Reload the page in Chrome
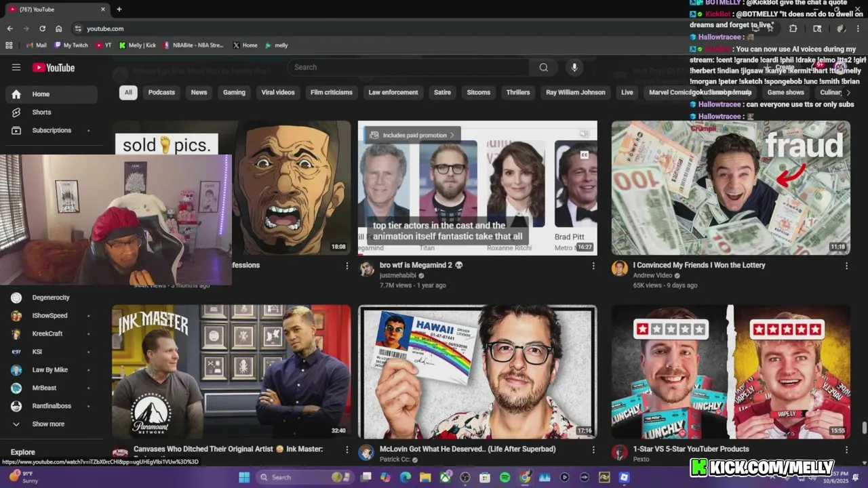 click(x=42, y=28)
